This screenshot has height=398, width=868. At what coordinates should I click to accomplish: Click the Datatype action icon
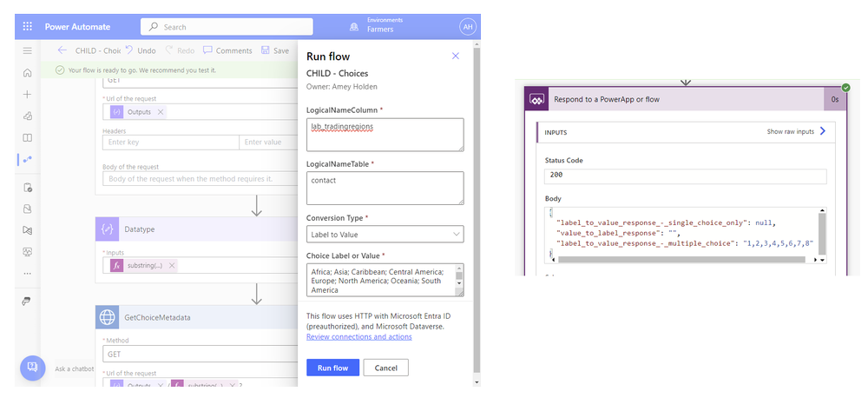click(107, 229)
